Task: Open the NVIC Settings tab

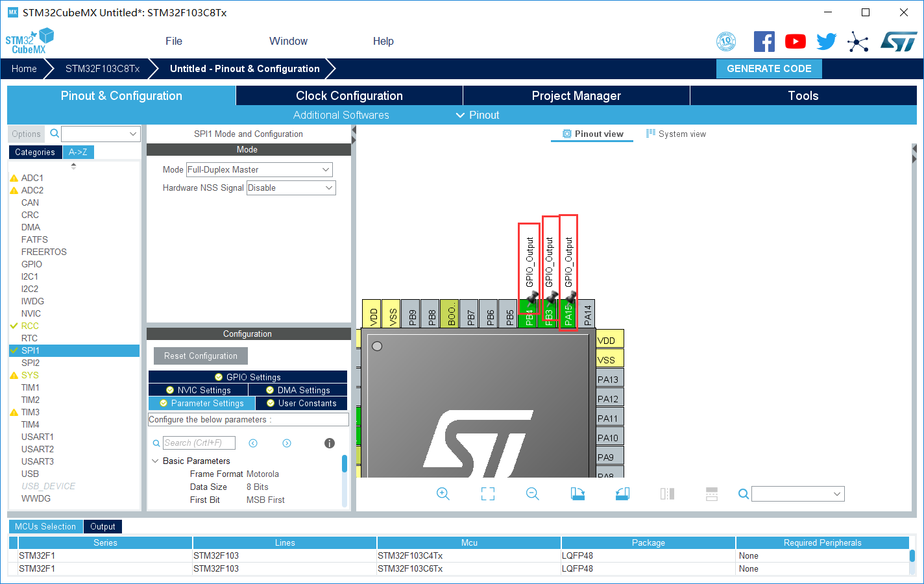Action: [199, 390]
